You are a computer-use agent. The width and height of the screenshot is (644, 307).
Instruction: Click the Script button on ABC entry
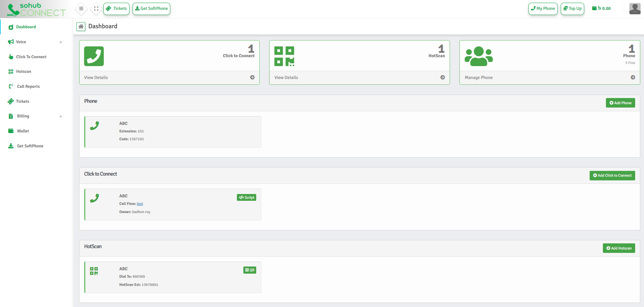pyautogui.click(x=246, y=197)
